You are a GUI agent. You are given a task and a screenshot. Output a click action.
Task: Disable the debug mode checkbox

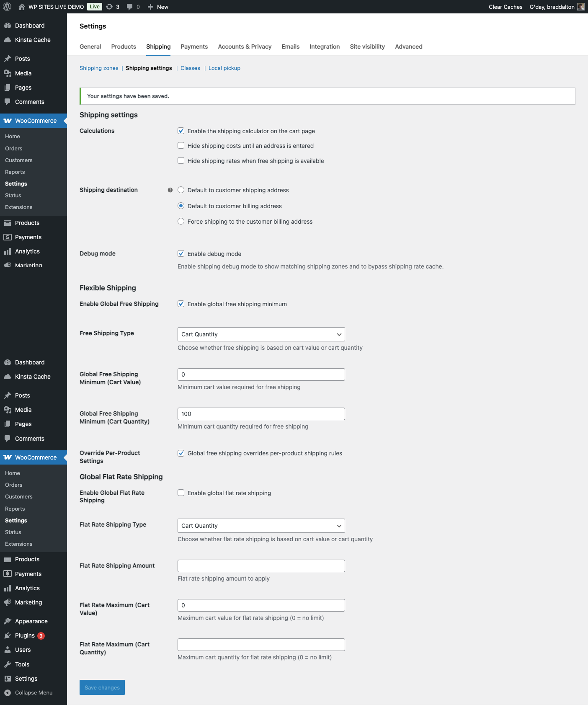(181, 254)
